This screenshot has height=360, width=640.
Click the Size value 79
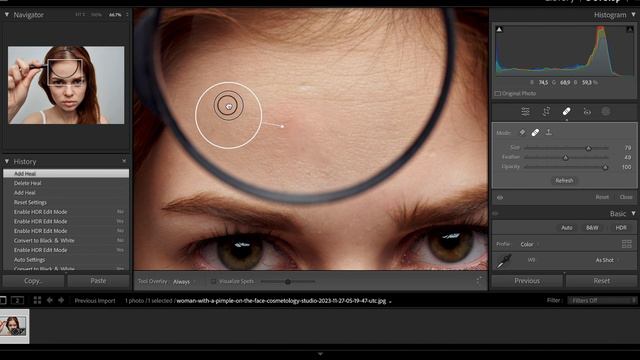click(628, 148)
